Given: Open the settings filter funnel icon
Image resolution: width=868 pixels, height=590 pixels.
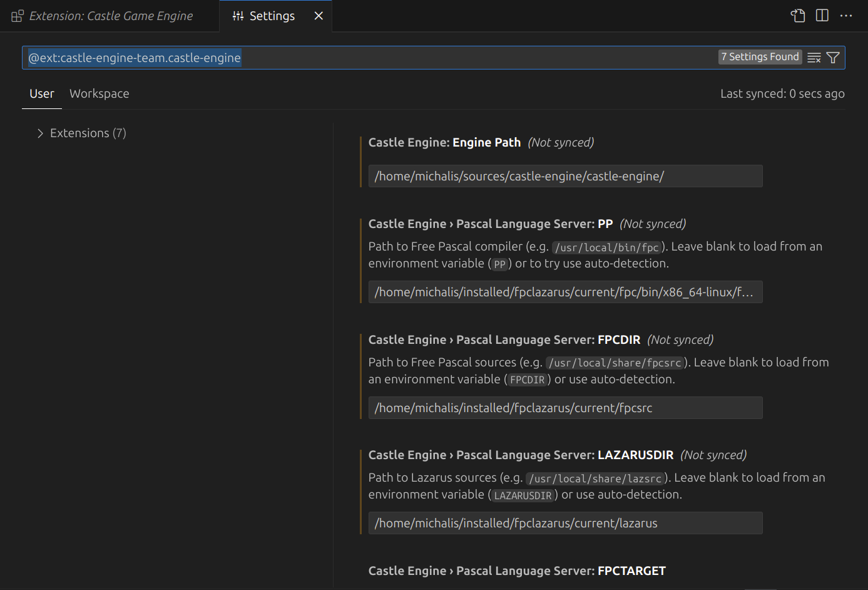Looking at the screenshot, I should (832, 57).
